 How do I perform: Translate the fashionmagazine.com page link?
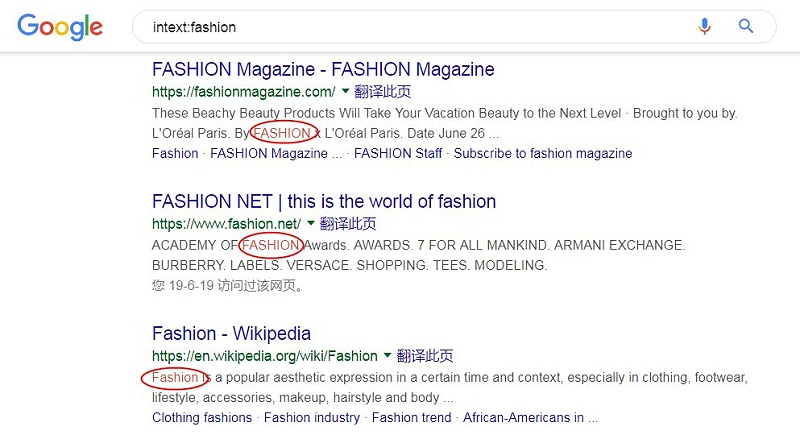pyautogui.click(x=382, y=92)
